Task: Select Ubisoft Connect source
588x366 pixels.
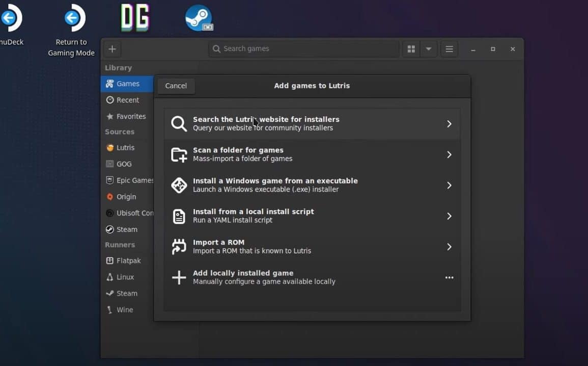Action: [x=127, y=213]
